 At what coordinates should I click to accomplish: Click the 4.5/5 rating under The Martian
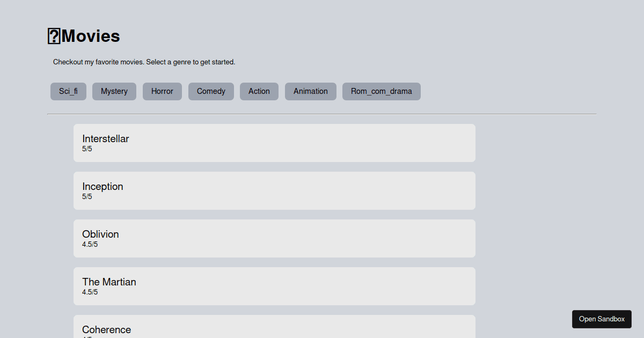(x=90, y=292)
